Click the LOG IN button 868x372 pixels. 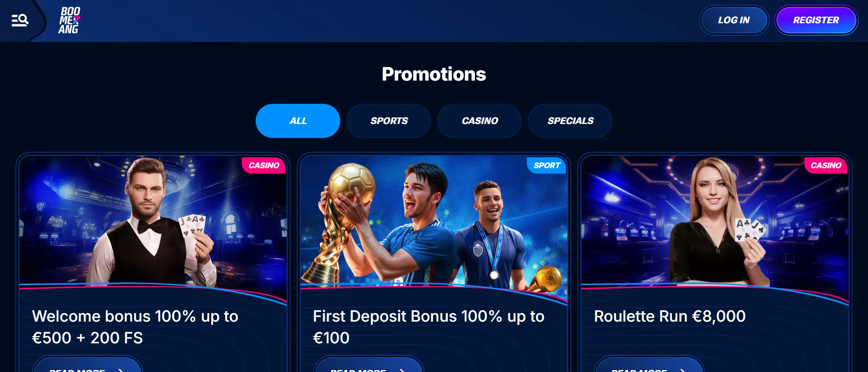[x=734, y=20]
